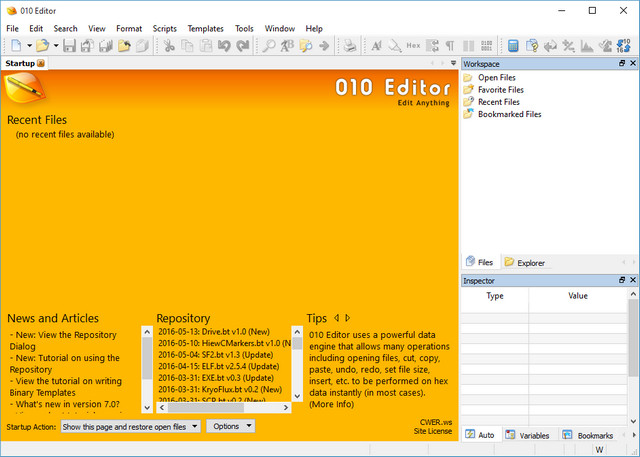The image size is (640, 457).
Task: Click the Hex edit-as toolbar icon
Action: tap(413, 46)
